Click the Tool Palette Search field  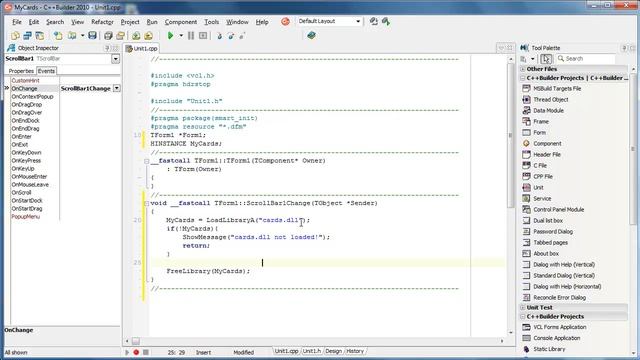585,59
